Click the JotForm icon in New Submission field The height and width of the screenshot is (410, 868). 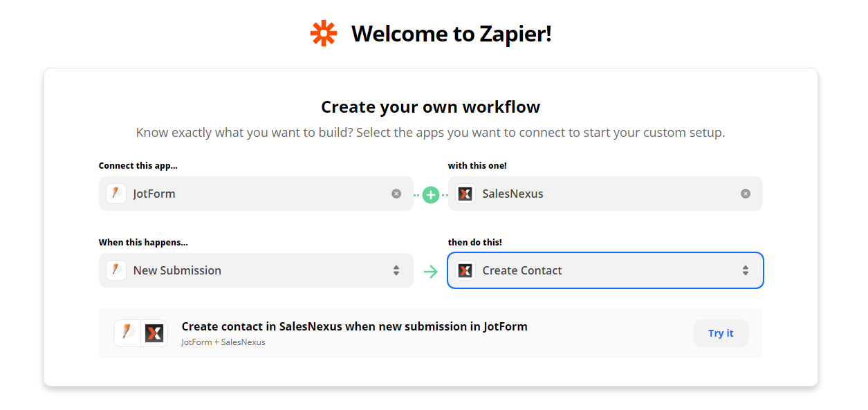point(116,270)
